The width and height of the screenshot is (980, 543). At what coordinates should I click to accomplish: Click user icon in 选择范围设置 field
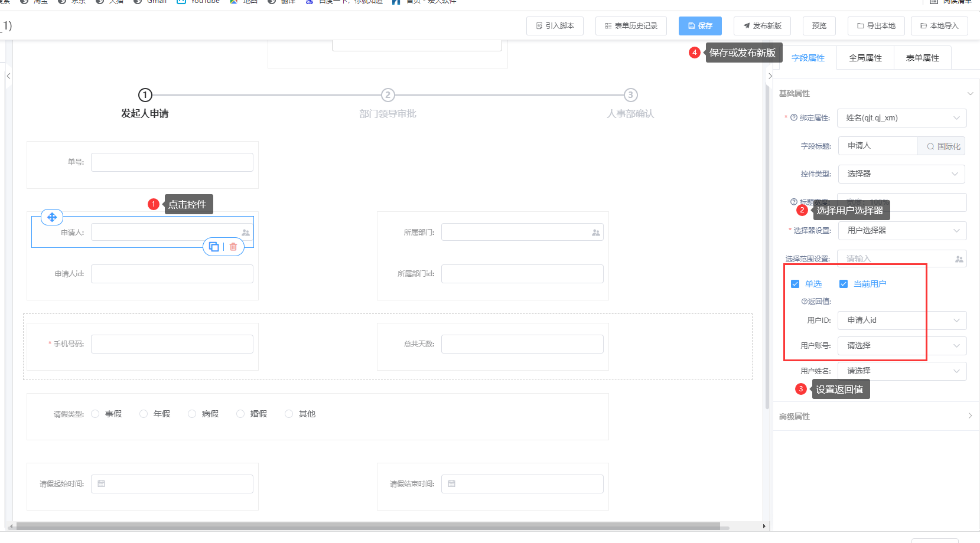pyautogui.click(x=959, y=259)
